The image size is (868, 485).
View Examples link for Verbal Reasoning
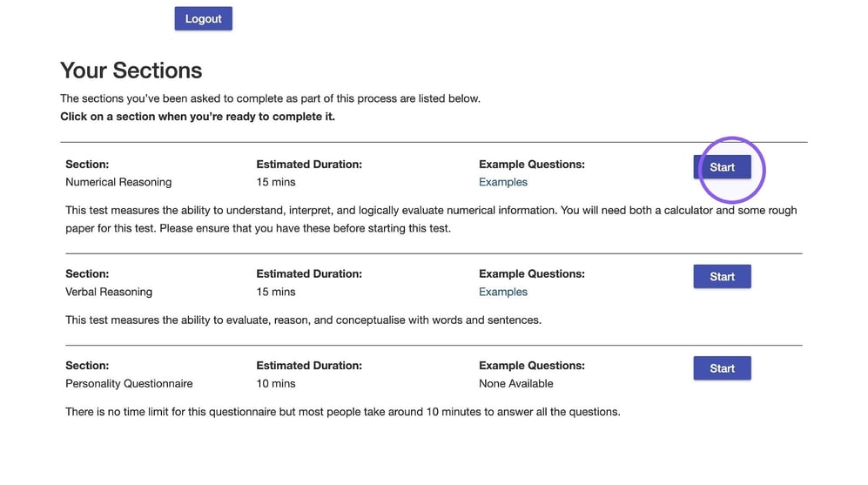502,292
